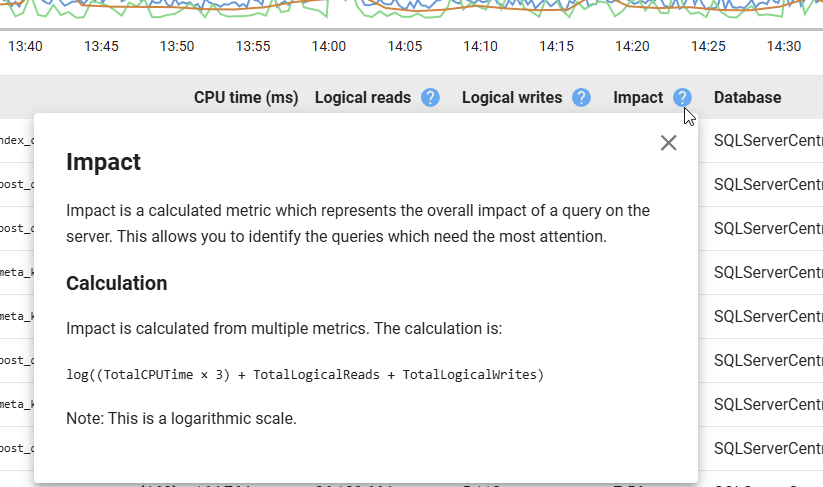The image size is (823, 487).
Task: Sort by the Database column header
Action: [747, 98]
